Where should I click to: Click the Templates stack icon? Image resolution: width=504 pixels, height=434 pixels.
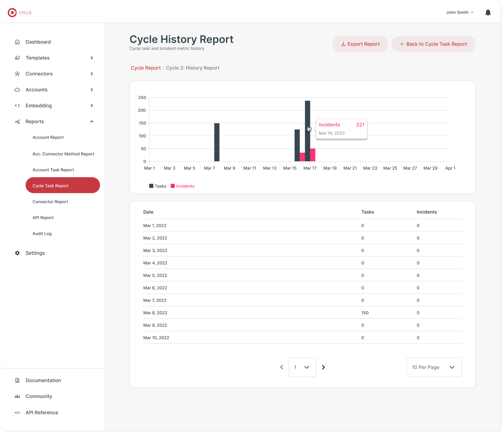tap(17, 58)
